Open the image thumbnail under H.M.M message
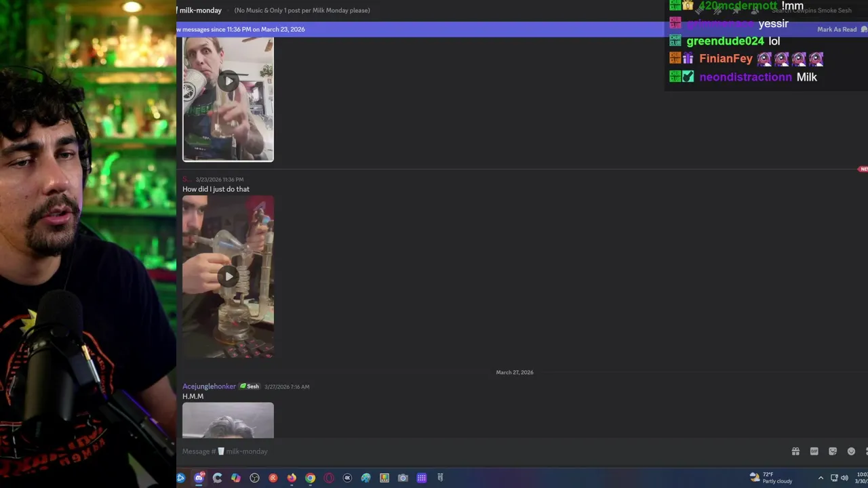Image resolution: width=868 pixels, height=488 pixels. click(228, 420)
